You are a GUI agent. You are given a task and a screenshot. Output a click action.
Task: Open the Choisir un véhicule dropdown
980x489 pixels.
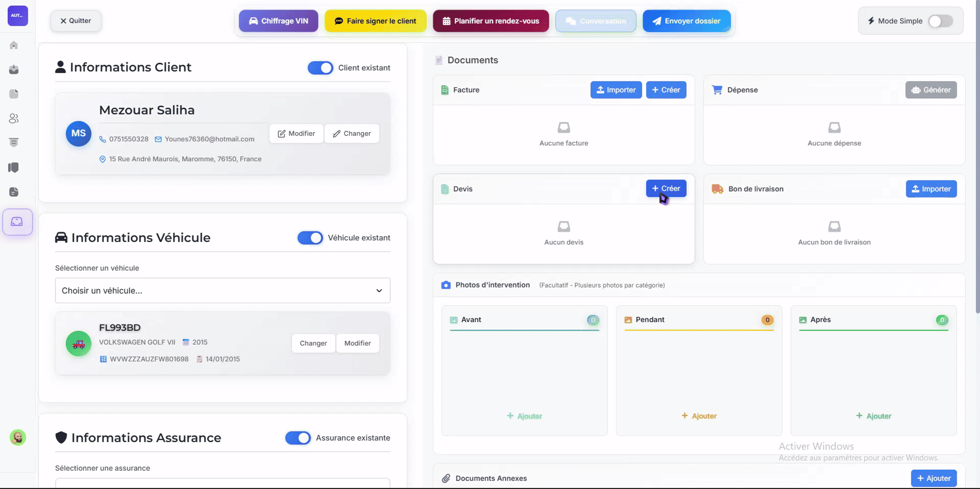point(222,291)
